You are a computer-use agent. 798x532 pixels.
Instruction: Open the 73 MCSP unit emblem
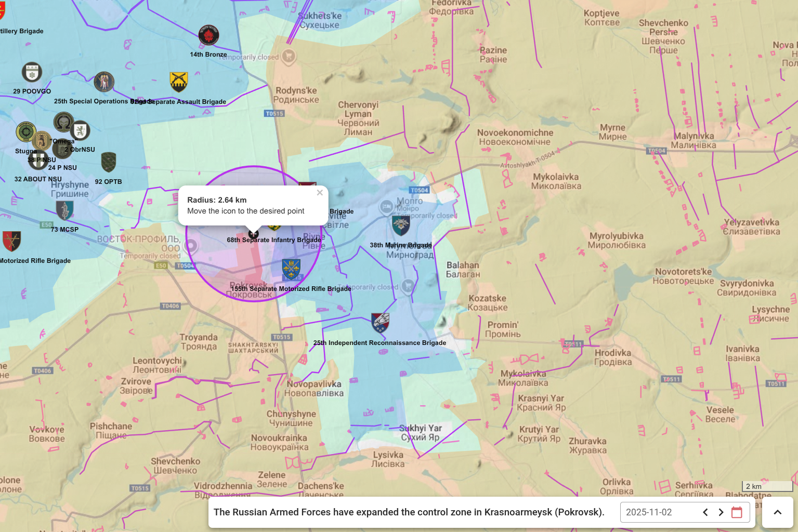64,210
